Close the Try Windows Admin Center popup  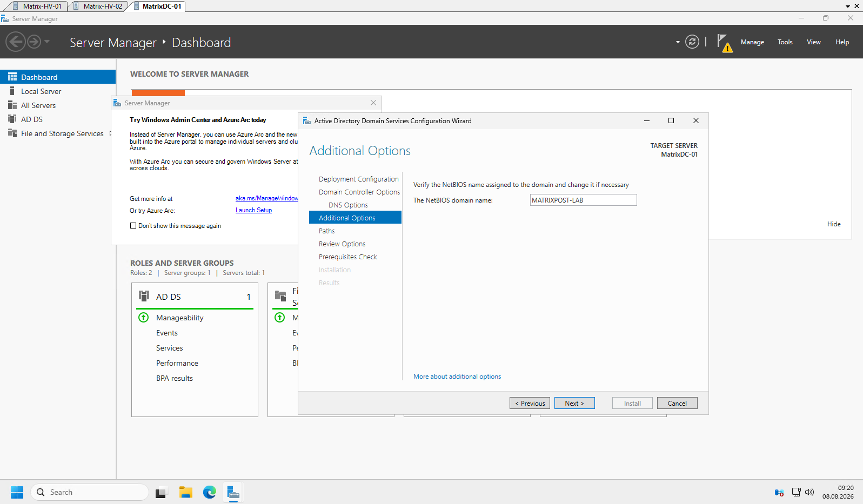tap(373, 103)
